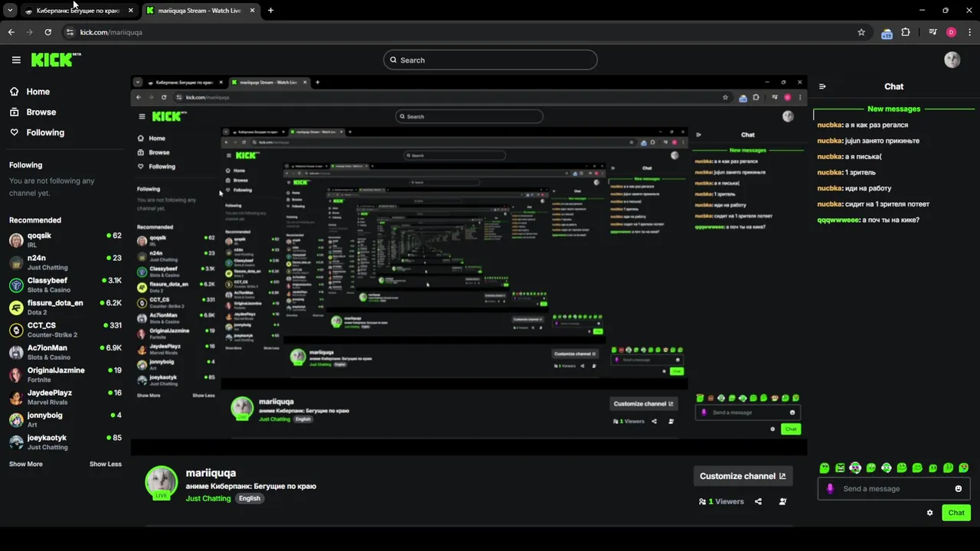Open recommended channel jonnyboig
Viewport: 980px width, 551px height.
65,419
